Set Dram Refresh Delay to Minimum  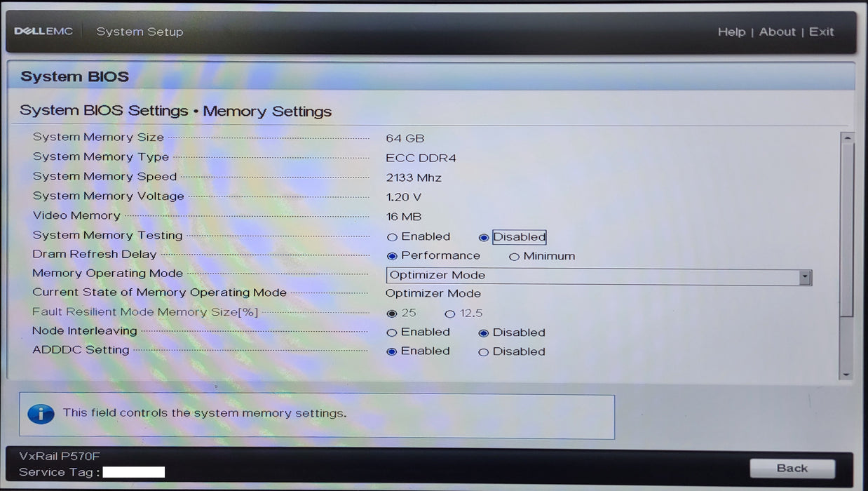(514, 257)
